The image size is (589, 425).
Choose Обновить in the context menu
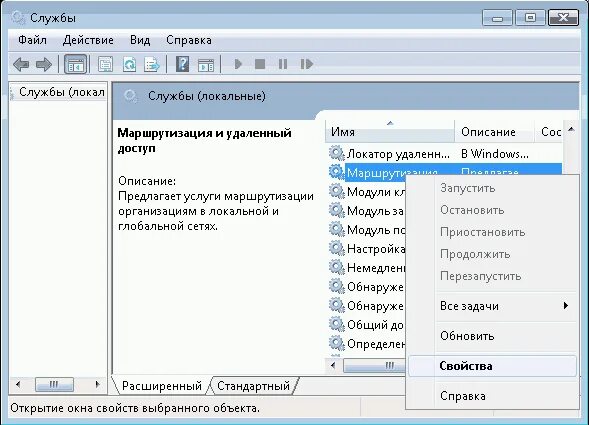click(x=492, y=336)
